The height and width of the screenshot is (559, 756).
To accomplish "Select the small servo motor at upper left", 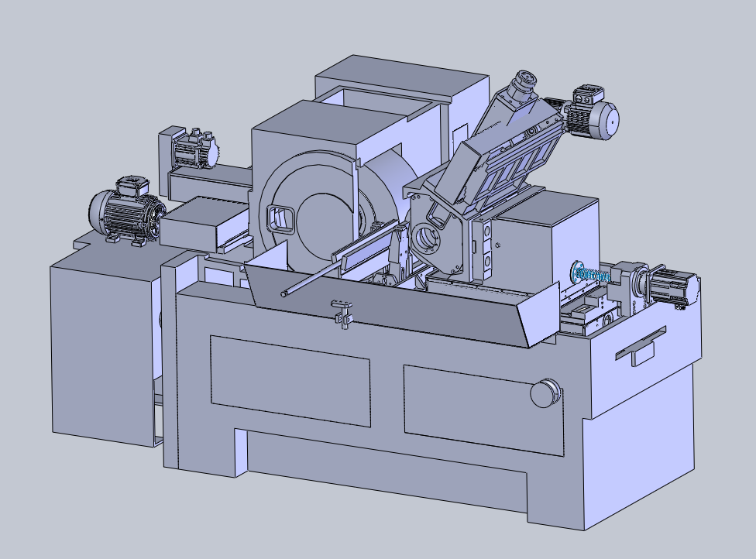I will [x=196, y=149].
